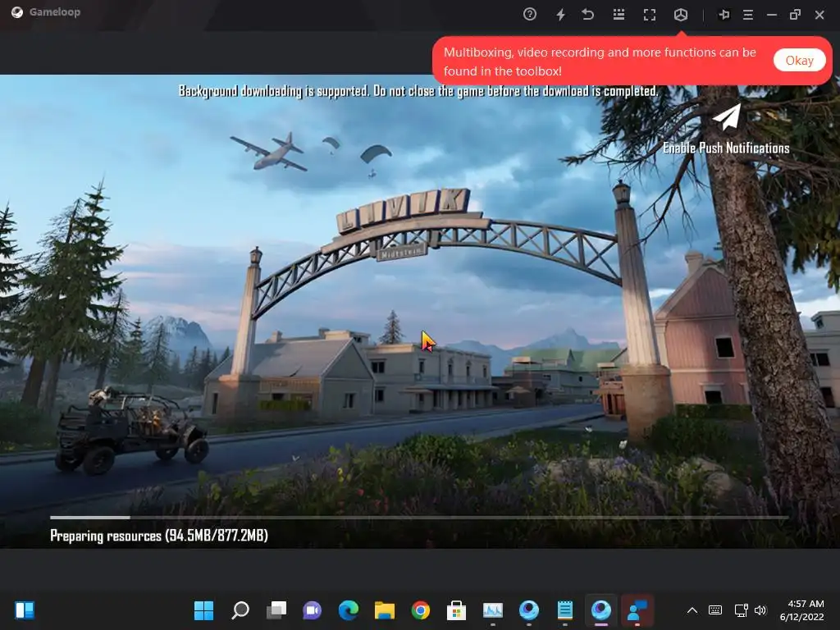This screenshot has width=840, height=630.
Task: Click the Enable Push Notifications label
Action: [726, 148]
